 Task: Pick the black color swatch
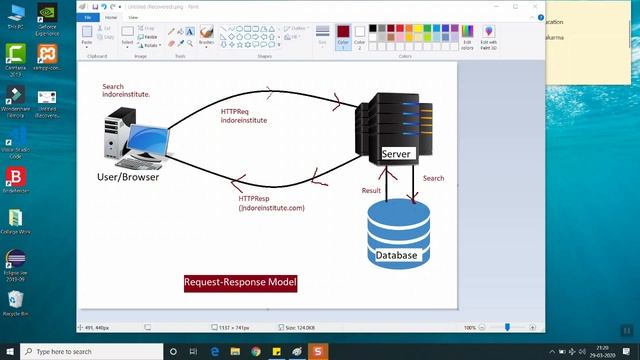click(x=373, y=28)
